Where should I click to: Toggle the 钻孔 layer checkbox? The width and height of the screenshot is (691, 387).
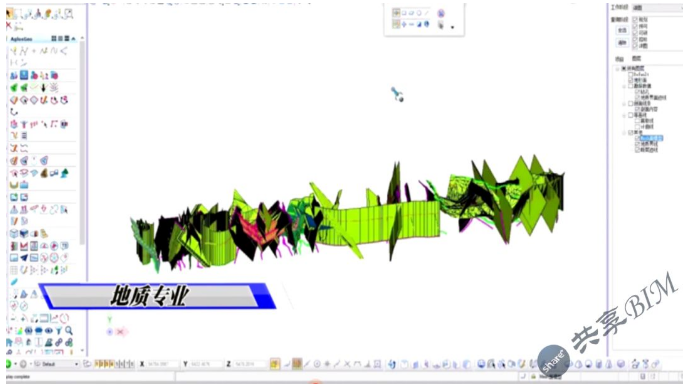click(637, 92)
